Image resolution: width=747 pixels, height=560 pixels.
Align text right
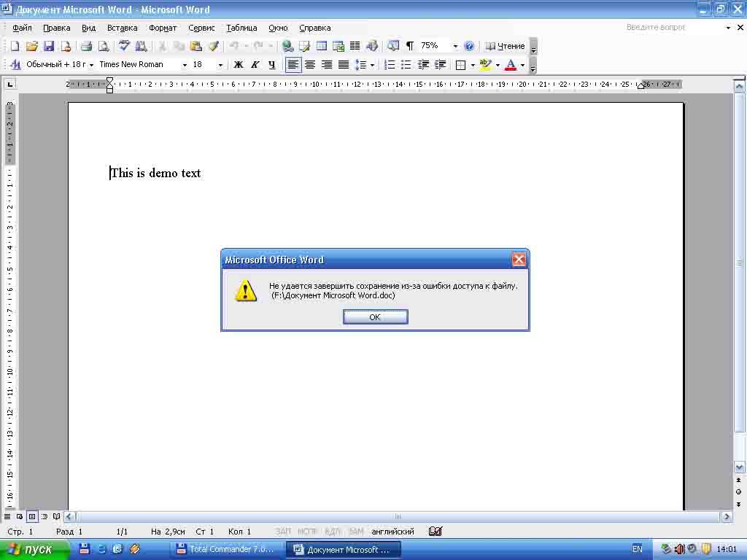(326, 64)
